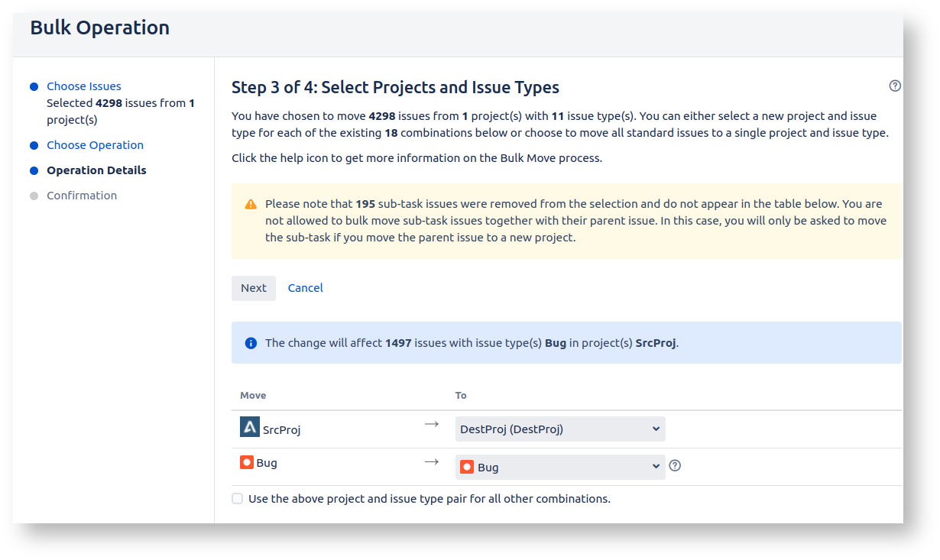Click the arrow icon in Bug row

(432, 461)
